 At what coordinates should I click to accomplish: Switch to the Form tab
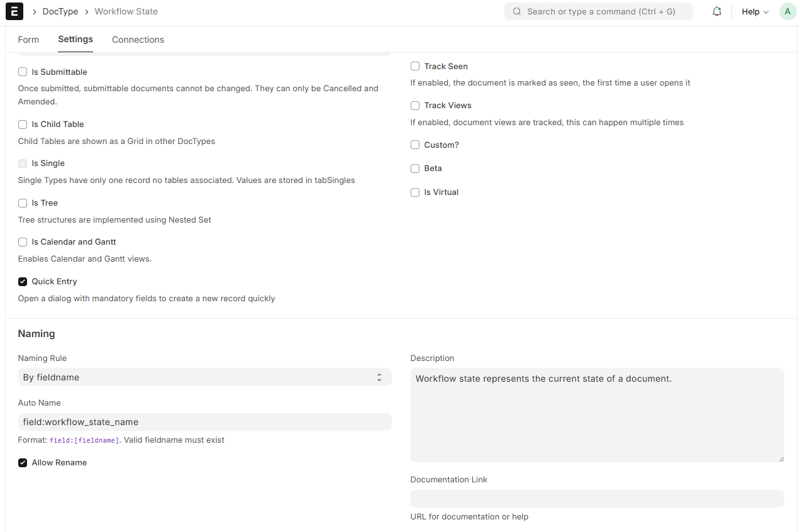pos(28,40)
